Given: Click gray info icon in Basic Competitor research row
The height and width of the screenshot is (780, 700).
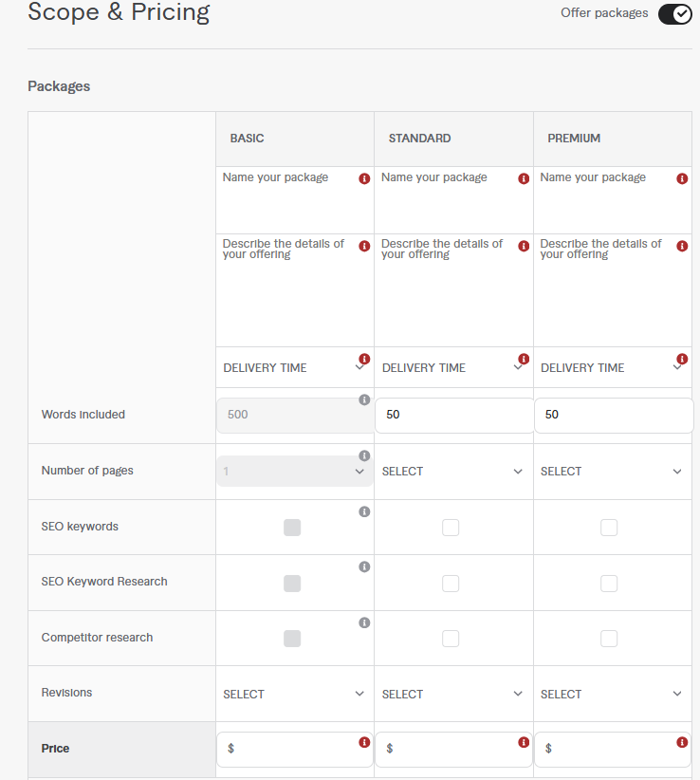Looking at the screenshot, I should (364, 623).
